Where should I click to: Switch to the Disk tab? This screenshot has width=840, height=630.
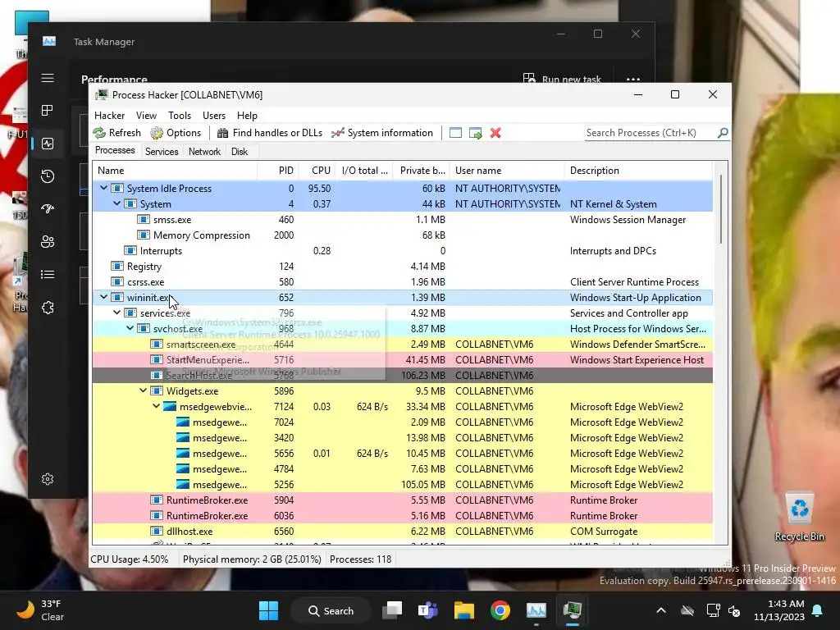point(240,152)
